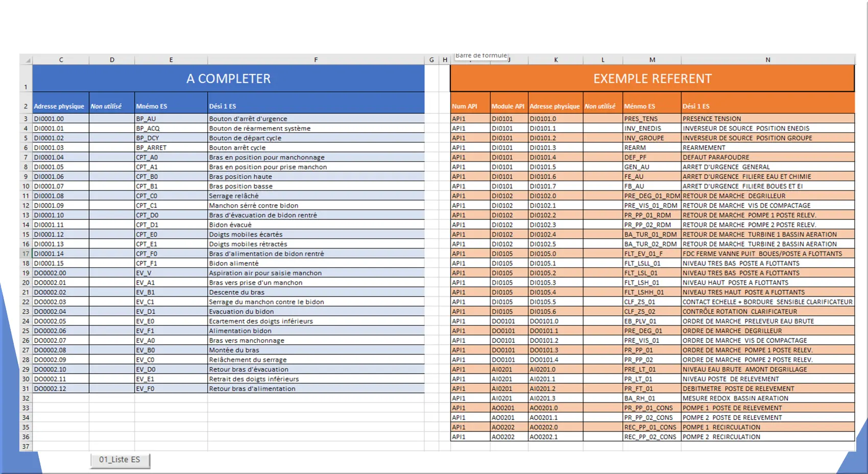Image resolution: width=868 pixels, height=474 pixels.
Task: Click column N header
Action: coord(767,60)
